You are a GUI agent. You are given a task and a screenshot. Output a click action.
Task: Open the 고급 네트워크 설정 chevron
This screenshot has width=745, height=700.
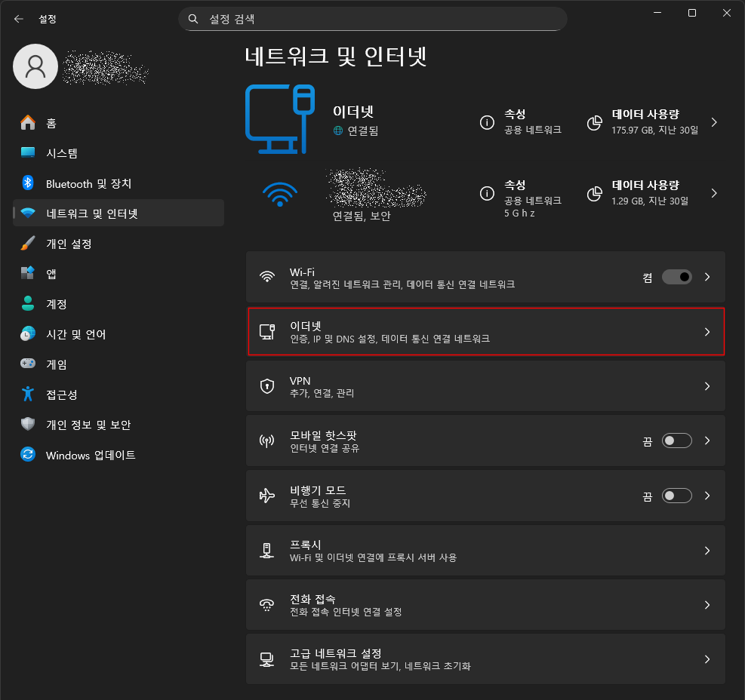coord(707,659)
